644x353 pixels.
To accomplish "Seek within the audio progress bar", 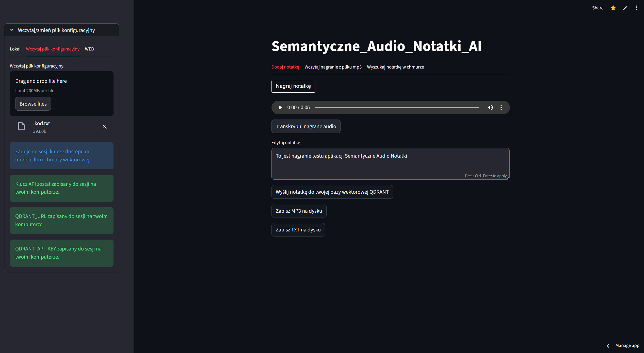I will (x=397, y=108).
